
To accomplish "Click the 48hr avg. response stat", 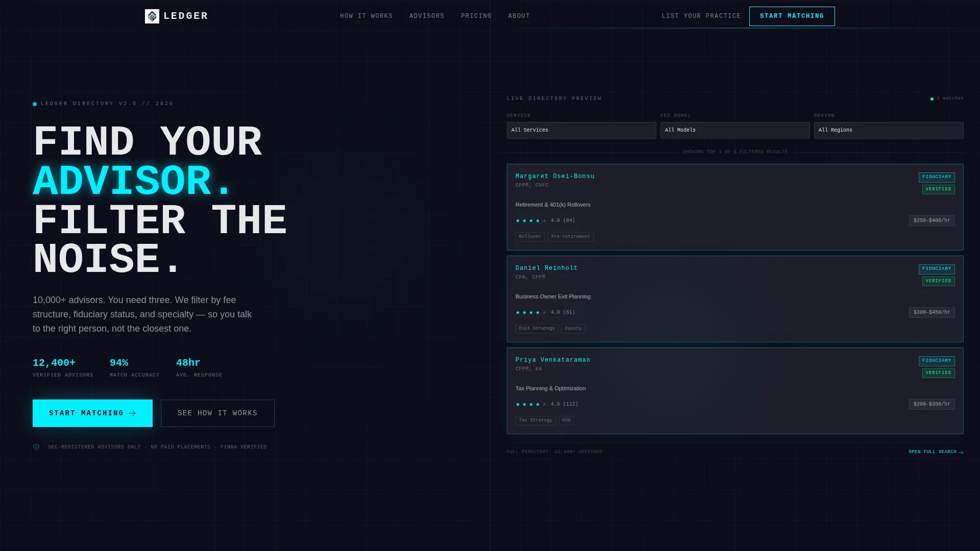I will [x=199, y=367].
